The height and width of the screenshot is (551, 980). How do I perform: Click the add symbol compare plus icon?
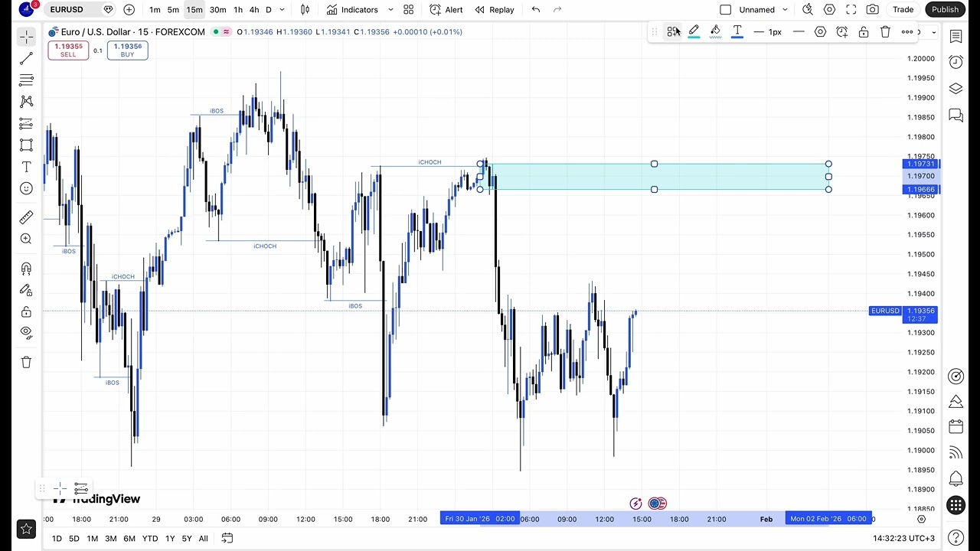point(129,9)
